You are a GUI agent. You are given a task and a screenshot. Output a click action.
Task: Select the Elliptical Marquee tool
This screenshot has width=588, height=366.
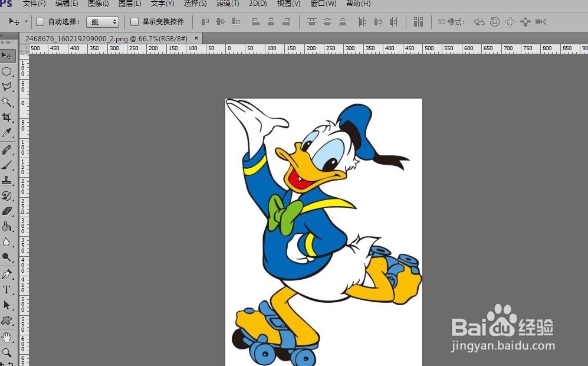[7, 71]
